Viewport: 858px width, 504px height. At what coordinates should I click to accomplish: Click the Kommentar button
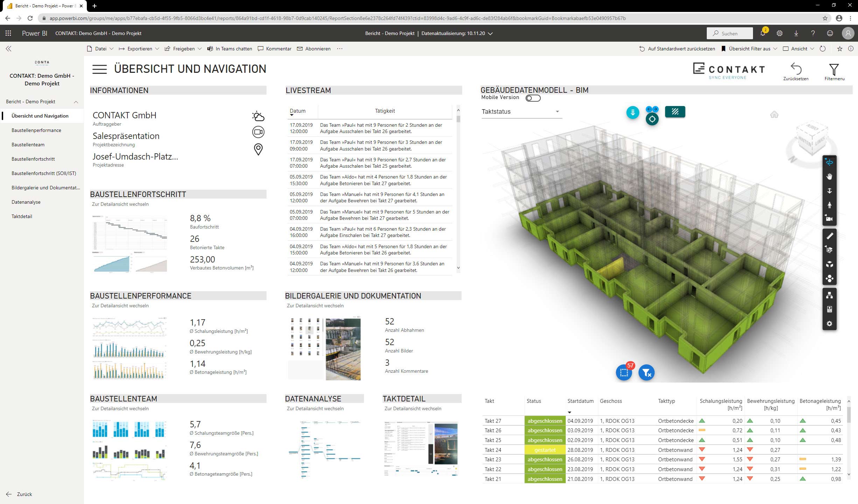coord(274,49)
